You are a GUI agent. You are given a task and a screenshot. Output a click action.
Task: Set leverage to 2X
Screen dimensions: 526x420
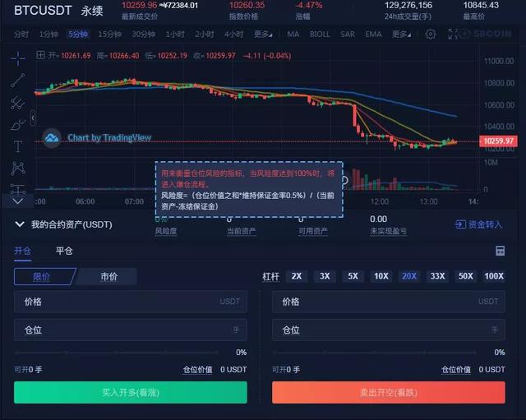pos(296,276)
